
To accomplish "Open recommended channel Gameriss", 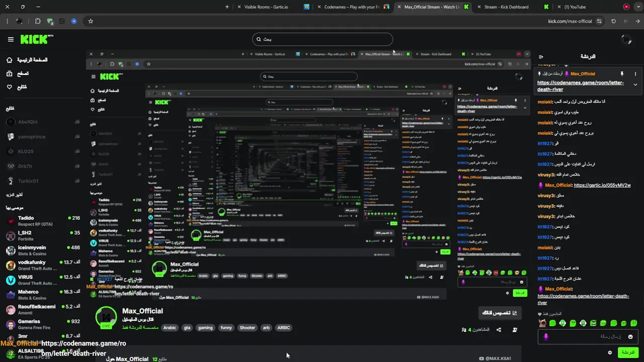I will [43, 324].
